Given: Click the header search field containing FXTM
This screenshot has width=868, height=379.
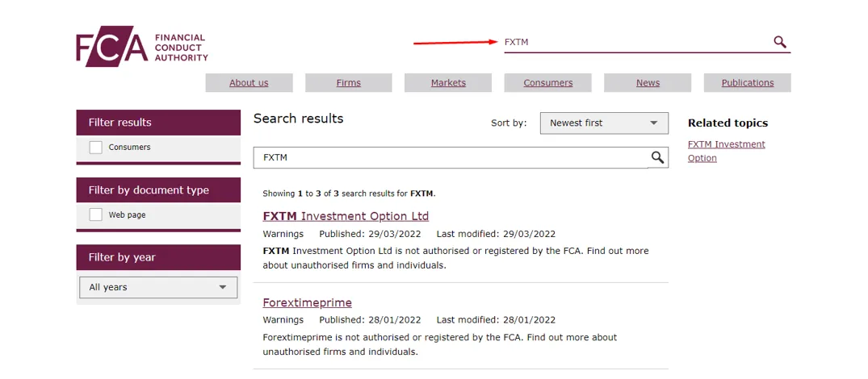Looking at the screenshot, I should (x=636, y=42).
